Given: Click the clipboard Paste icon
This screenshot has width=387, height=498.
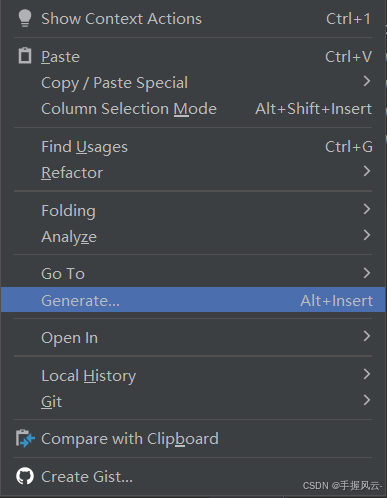Looking at the screenshot, I should tap(25, 56).
